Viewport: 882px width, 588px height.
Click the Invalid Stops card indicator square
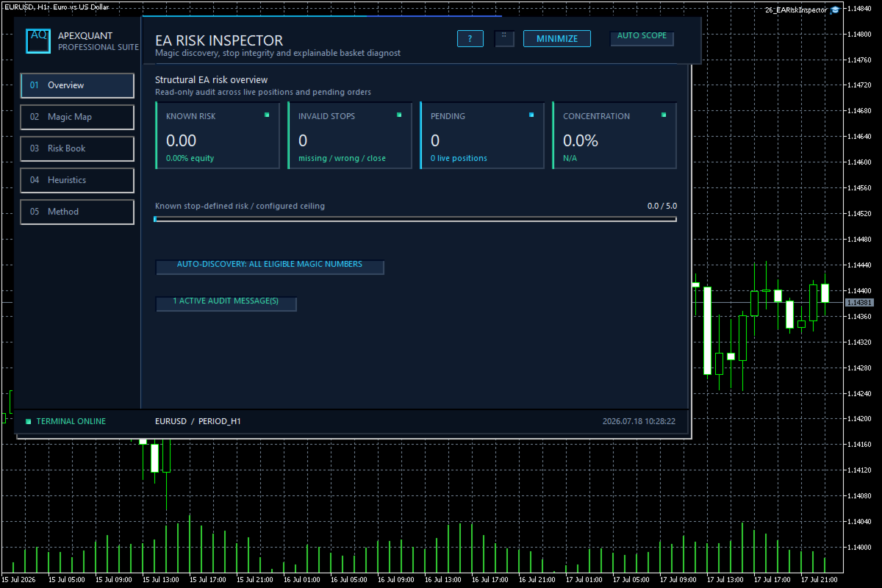[399, 115]
